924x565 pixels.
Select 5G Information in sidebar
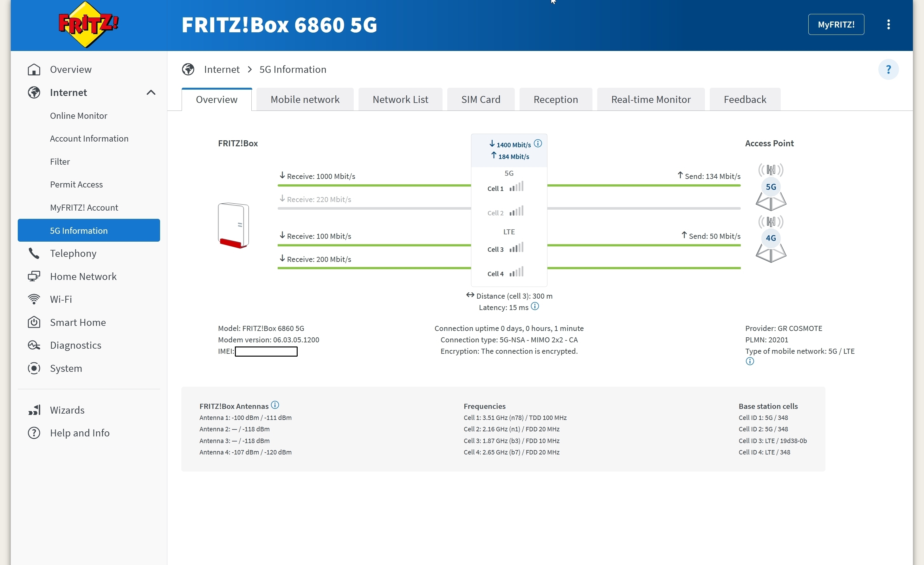(x=89, y=231)
